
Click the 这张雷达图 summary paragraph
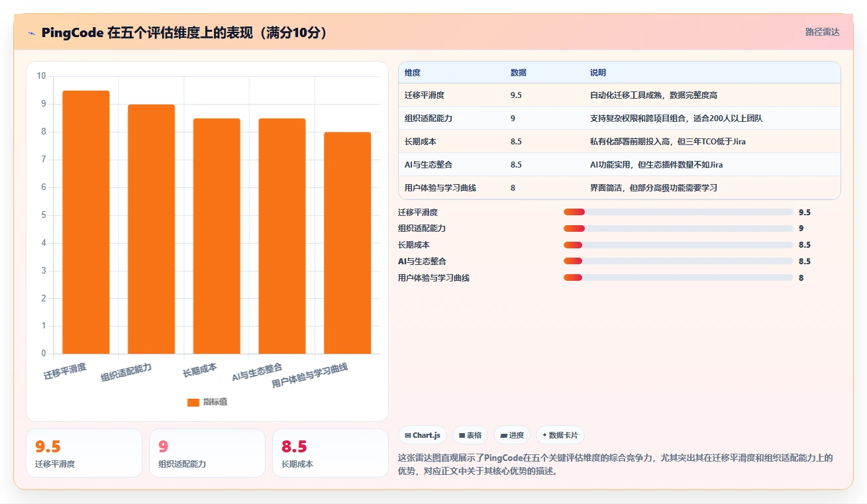tap(615, 464)
